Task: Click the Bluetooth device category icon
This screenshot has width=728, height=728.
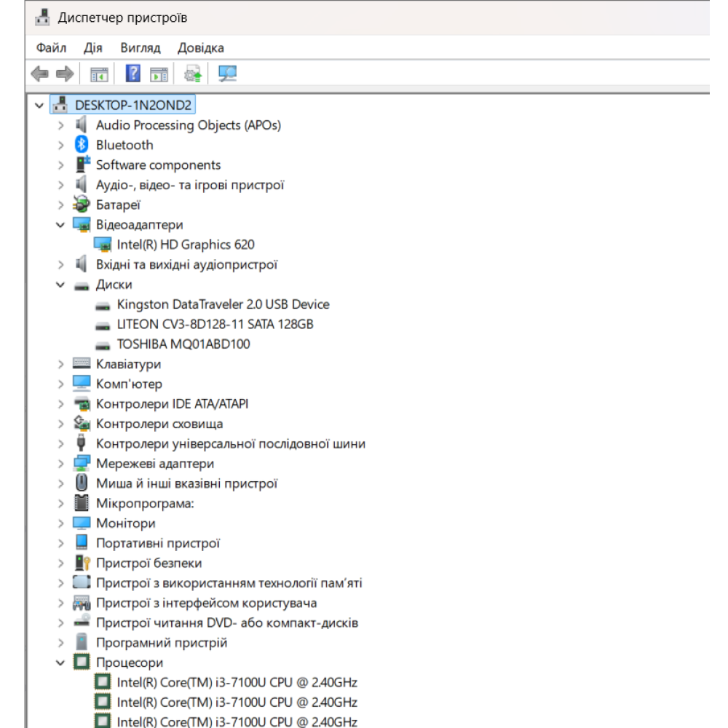Action: tap(82, 145)
